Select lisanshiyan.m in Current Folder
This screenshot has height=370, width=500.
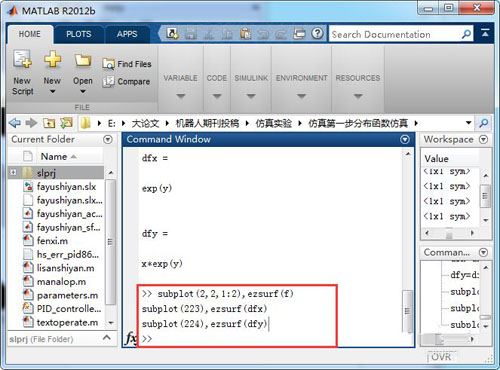click(65, 268)
